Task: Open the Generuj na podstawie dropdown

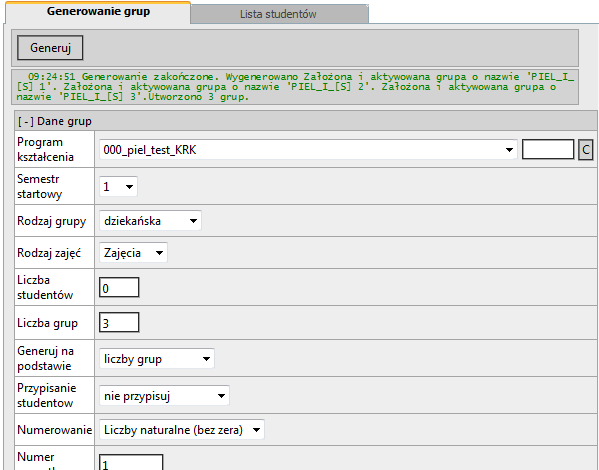Action: (157, 359)
